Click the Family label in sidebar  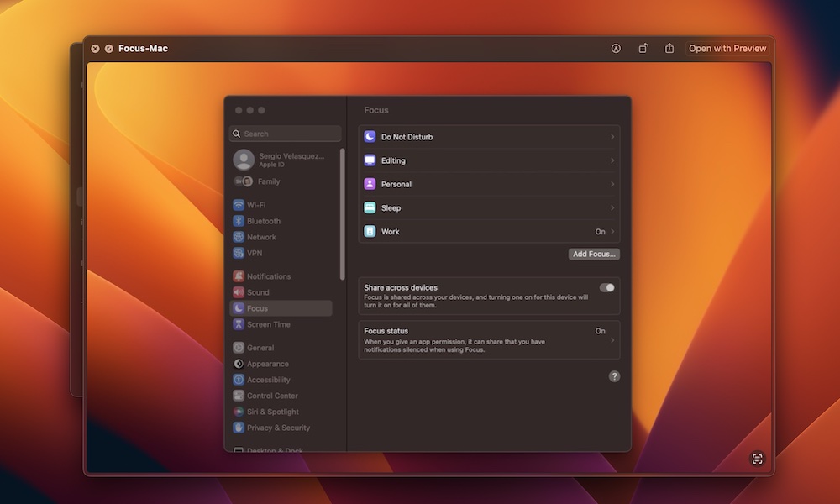[x=269, y=181]
